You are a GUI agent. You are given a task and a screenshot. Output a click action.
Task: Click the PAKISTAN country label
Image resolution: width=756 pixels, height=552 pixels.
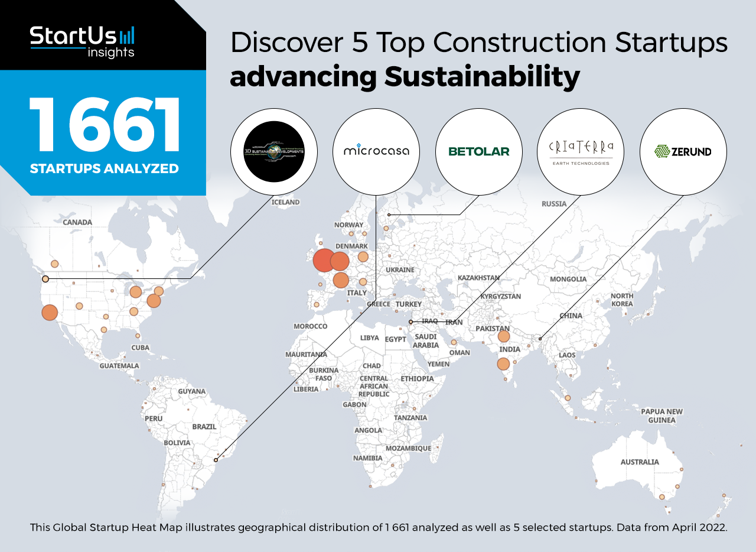[x=493, y=328]
